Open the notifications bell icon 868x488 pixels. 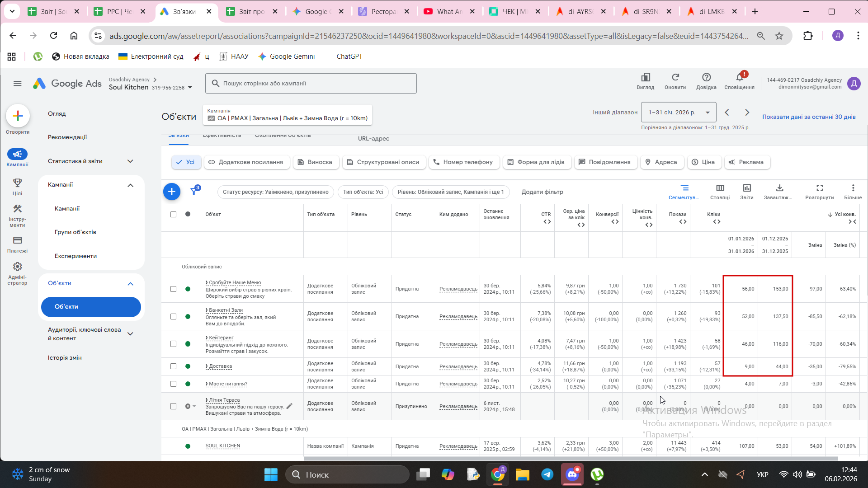click(739, 78)
